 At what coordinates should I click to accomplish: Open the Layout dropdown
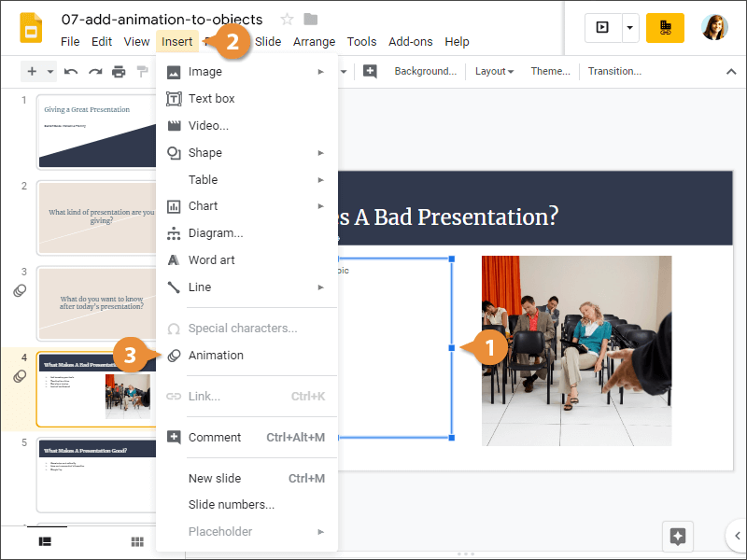click(494, 71)
